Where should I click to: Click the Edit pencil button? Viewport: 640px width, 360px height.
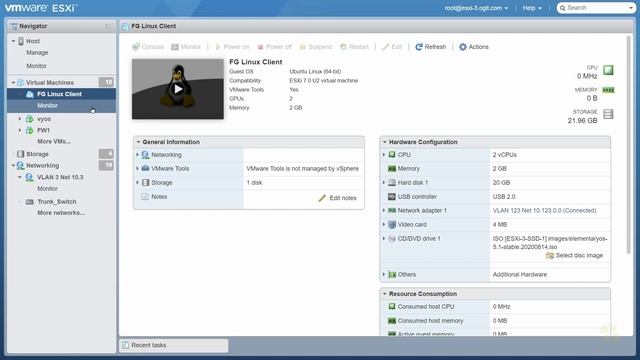(x=392, y=47)
